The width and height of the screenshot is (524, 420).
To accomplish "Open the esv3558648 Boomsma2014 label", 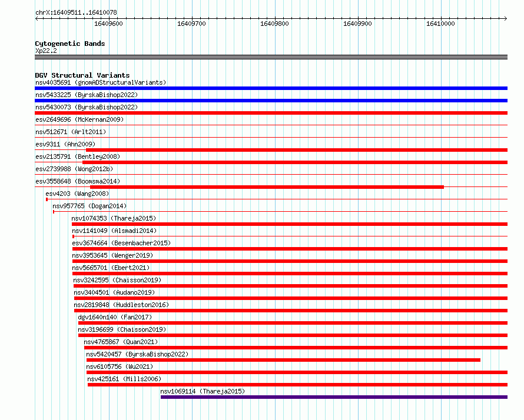I will tap(78, 181).
